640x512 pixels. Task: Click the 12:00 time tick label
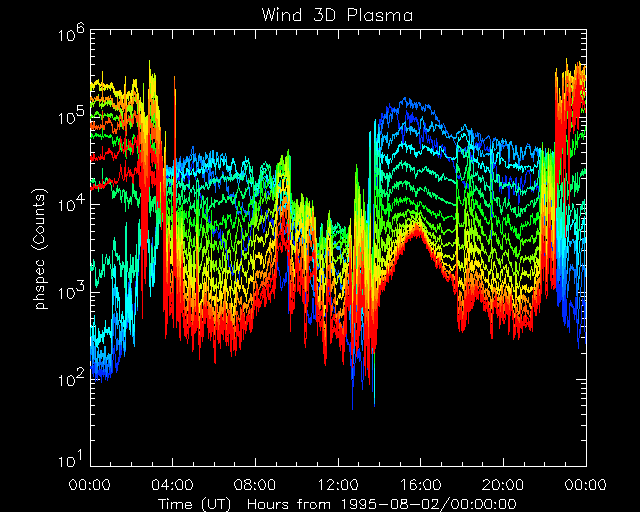point(338,485)
